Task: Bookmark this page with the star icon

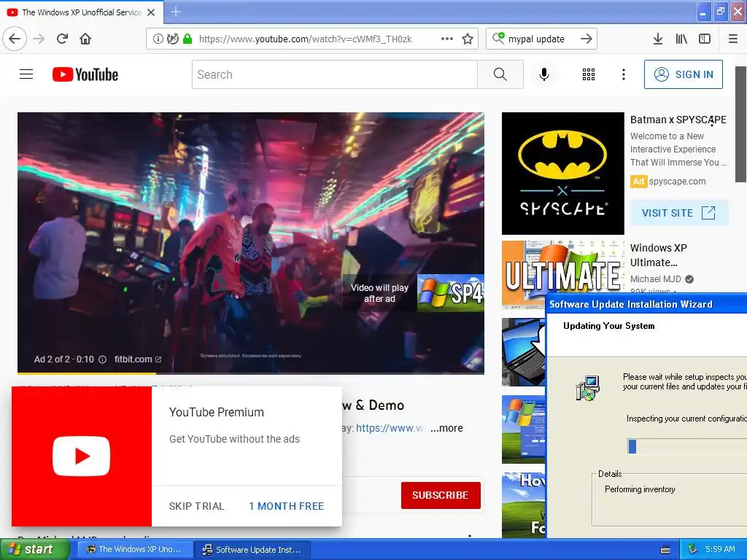Action: point(468,39)
